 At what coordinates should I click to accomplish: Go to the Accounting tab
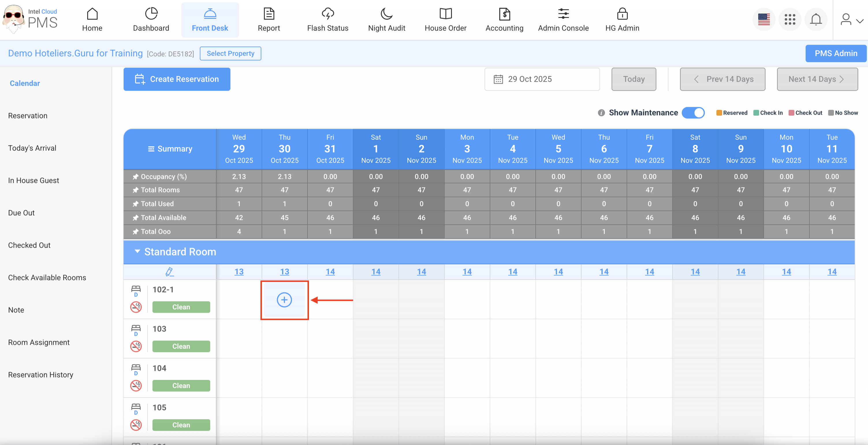[504, 20]
